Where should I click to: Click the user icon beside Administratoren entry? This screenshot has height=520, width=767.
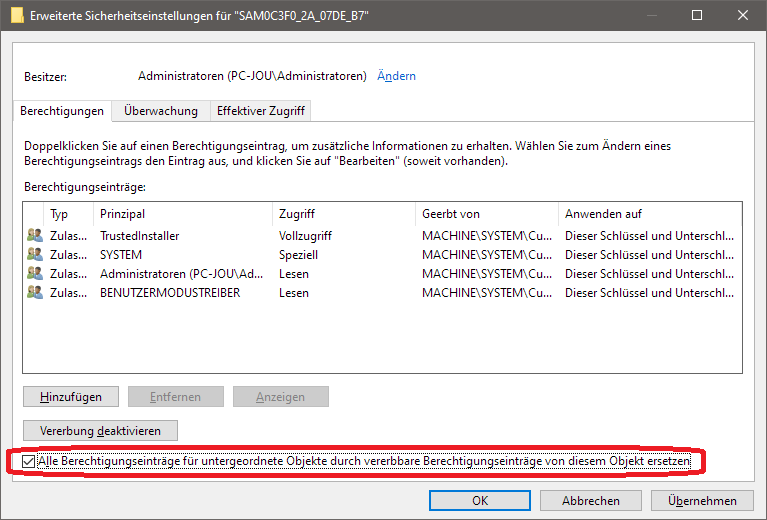tap(35, 274)
